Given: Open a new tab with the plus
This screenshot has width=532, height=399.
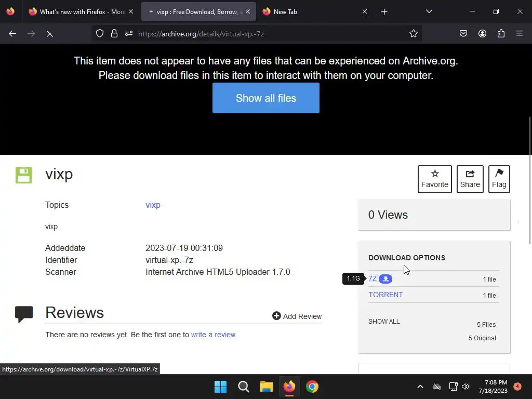Looking at the screenshot, I should (384, 12).
